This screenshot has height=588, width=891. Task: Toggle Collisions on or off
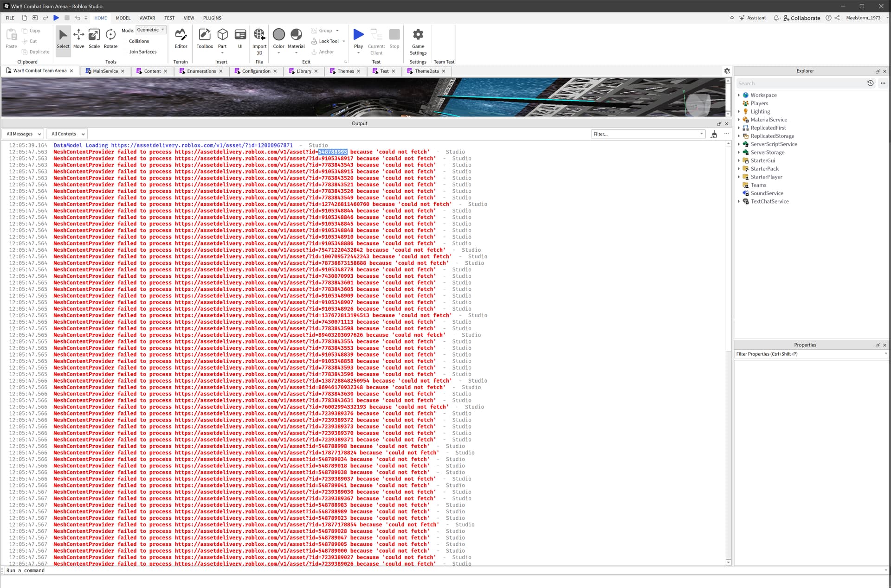pos(138,41)
